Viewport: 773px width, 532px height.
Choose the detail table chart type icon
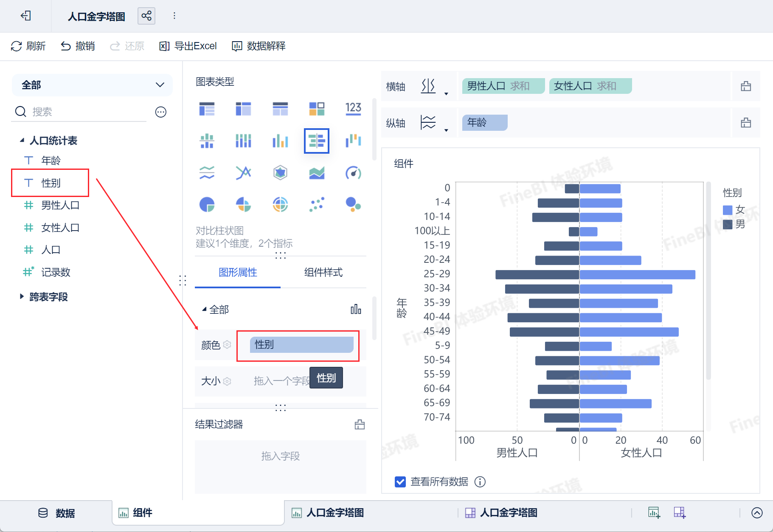pos(280,109)
